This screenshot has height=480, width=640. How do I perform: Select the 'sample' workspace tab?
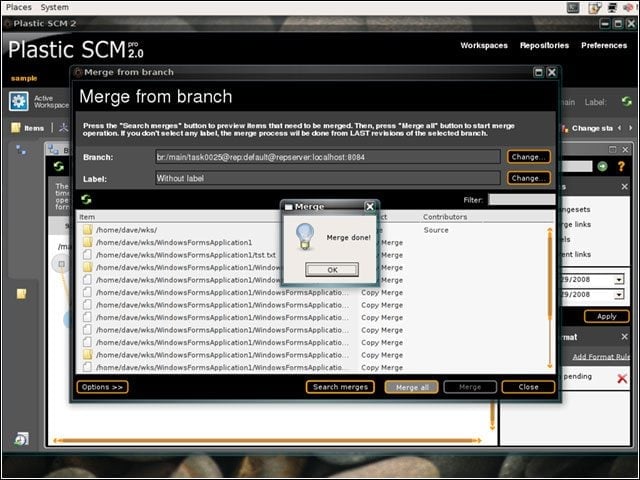(x=24, y=78)
